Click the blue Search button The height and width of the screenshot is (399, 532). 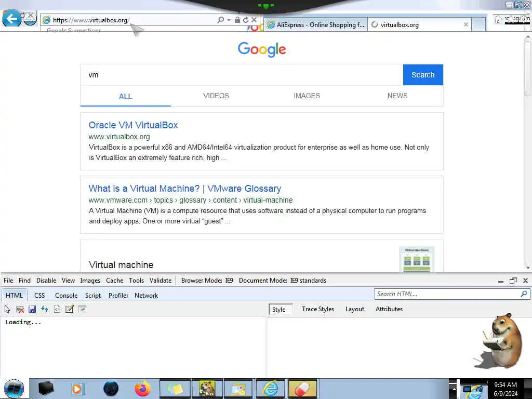coord(423,75)
